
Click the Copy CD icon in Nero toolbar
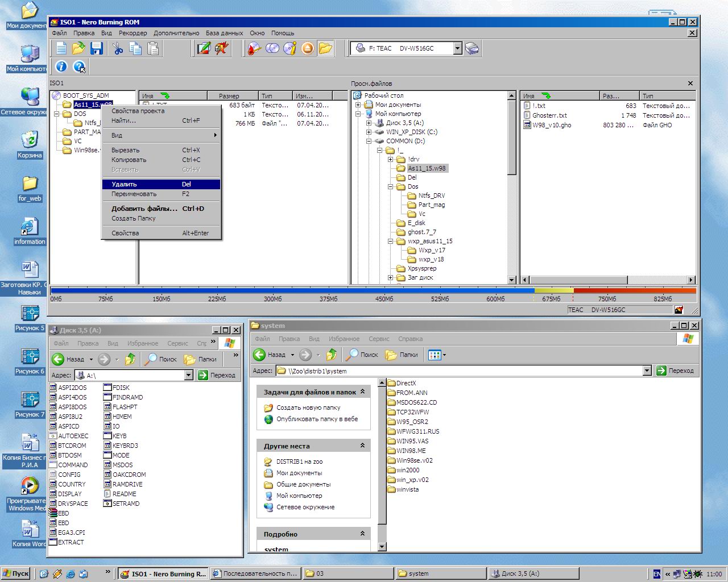point(272,48)
